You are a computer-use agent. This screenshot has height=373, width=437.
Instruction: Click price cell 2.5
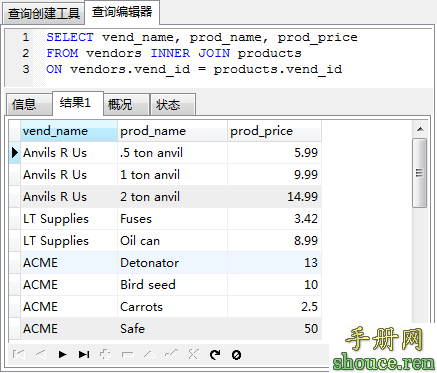[x=274, y=307]
